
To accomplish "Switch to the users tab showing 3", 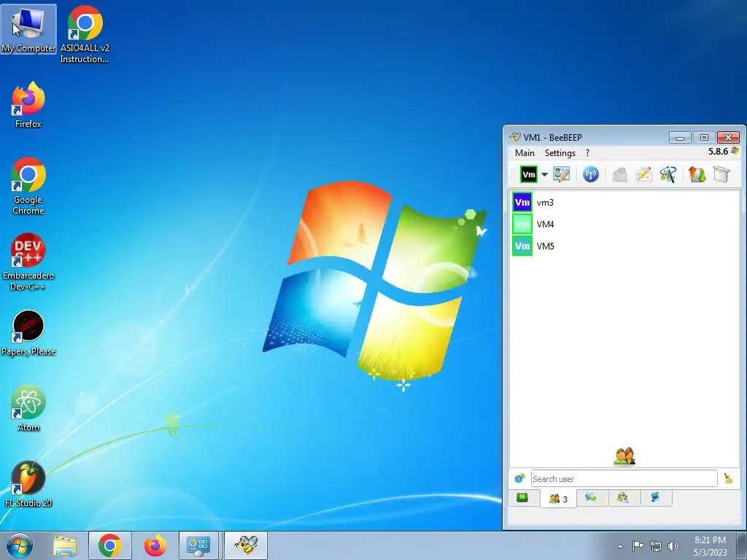I will [x=558, y=499].
